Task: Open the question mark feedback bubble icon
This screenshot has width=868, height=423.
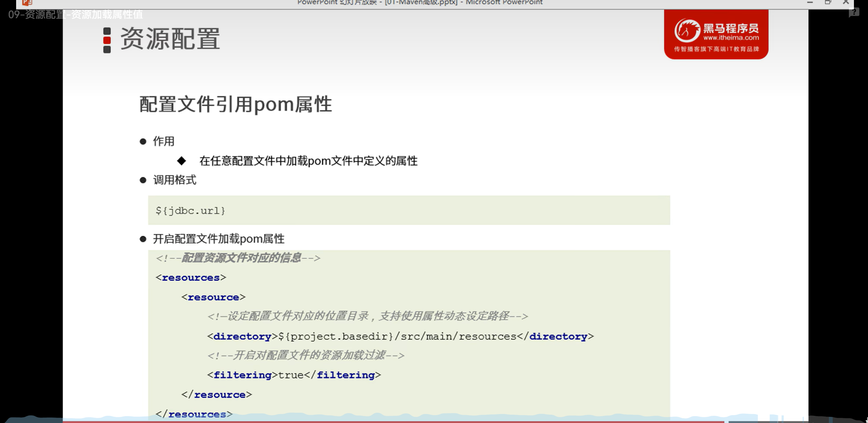Action: coord(854,13)
